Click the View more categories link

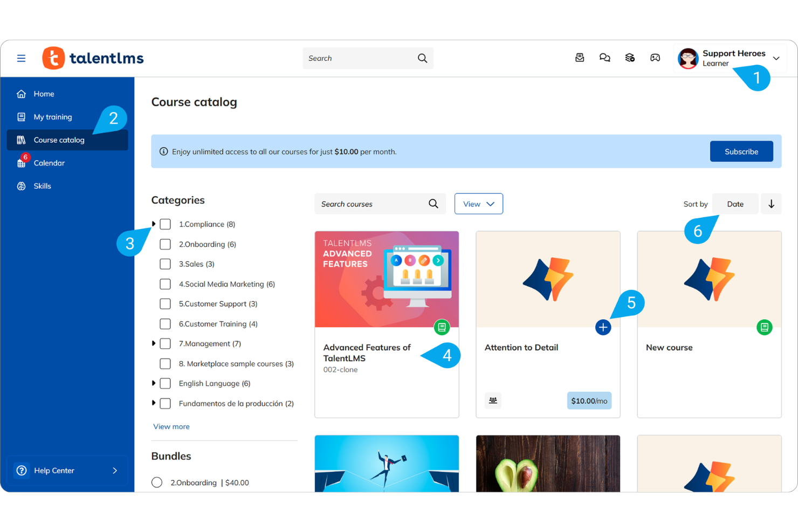click(x=171, y=426)
